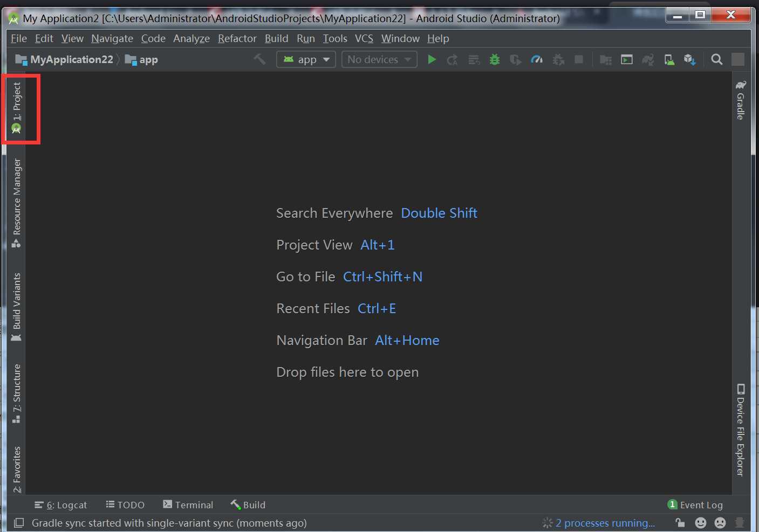Viewport: 759px width, 532px height.
Task: Click the Alt+Home Navigation Bar shortcut text
Action: [407, 340]
